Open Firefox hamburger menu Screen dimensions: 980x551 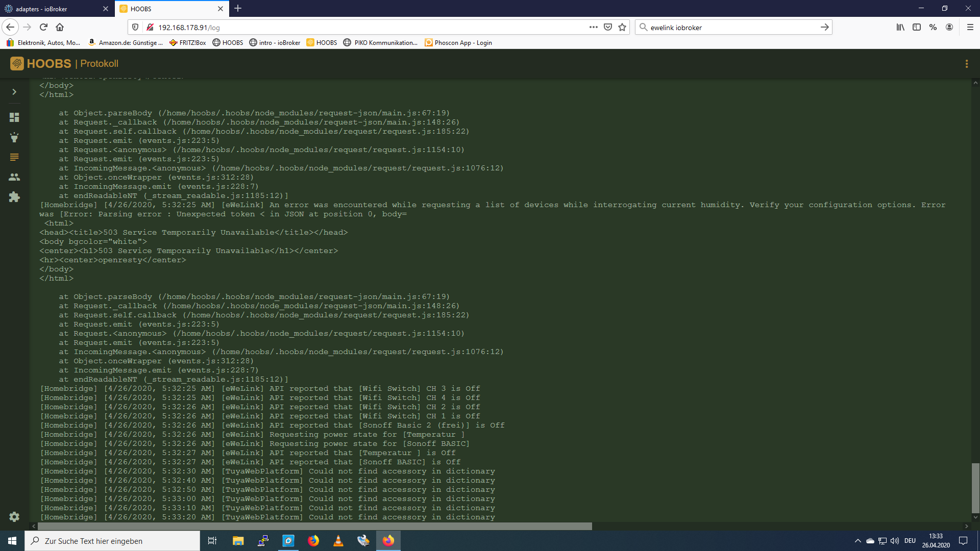[970, 27]
